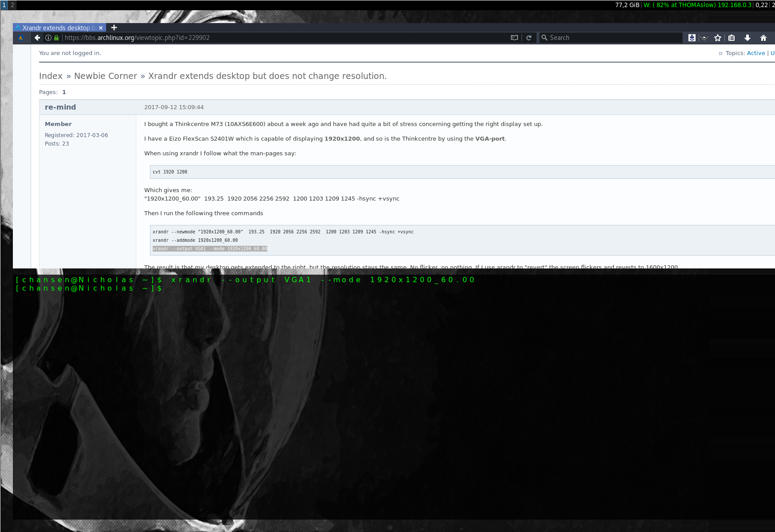Toggle reader view book icon
The height and width of the screenshot is (532, 775).
coord(514,38)
